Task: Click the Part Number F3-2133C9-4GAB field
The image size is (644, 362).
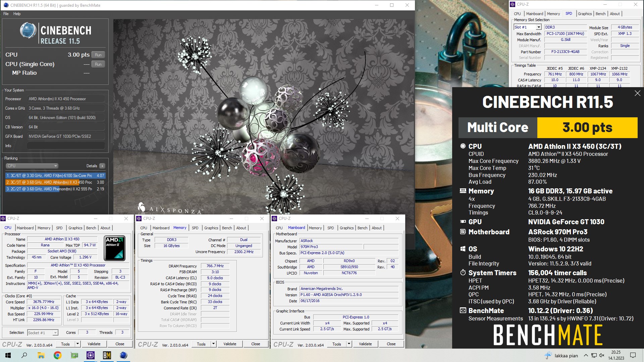Action: 565,52
